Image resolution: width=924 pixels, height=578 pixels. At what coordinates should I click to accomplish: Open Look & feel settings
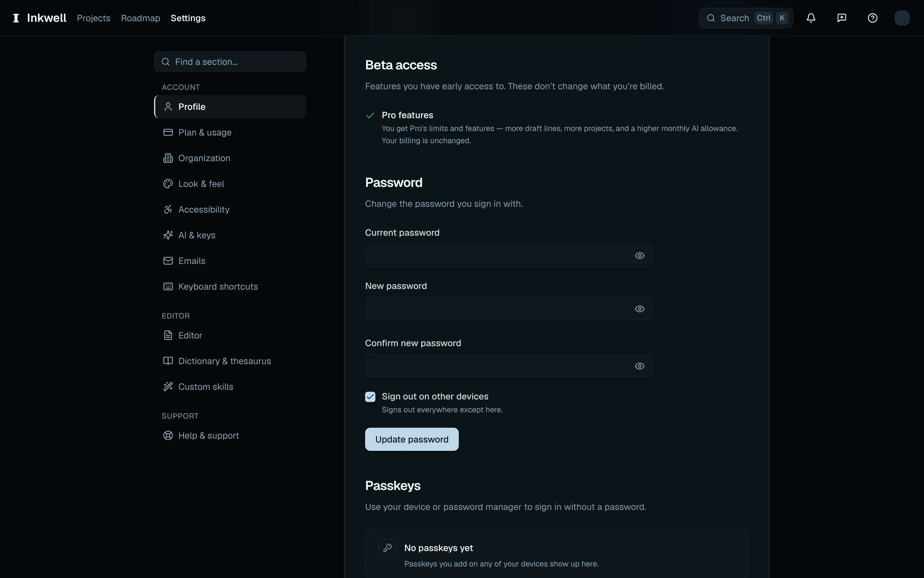230,184
